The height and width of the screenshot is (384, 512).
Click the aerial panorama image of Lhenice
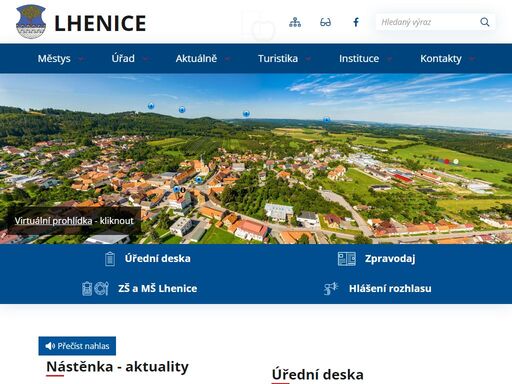(256, 159)
